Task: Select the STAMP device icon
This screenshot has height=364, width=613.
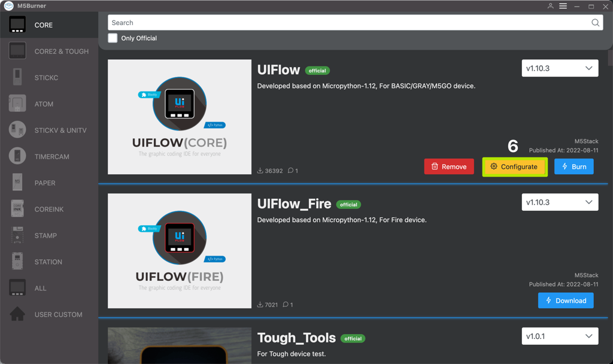Action: [17, 235]
